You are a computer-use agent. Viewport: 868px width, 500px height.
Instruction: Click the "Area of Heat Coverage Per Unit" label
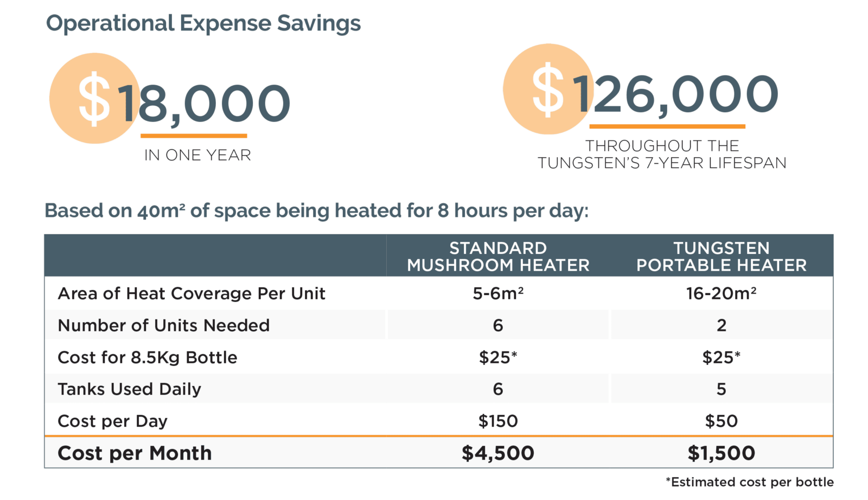point(192,293)
